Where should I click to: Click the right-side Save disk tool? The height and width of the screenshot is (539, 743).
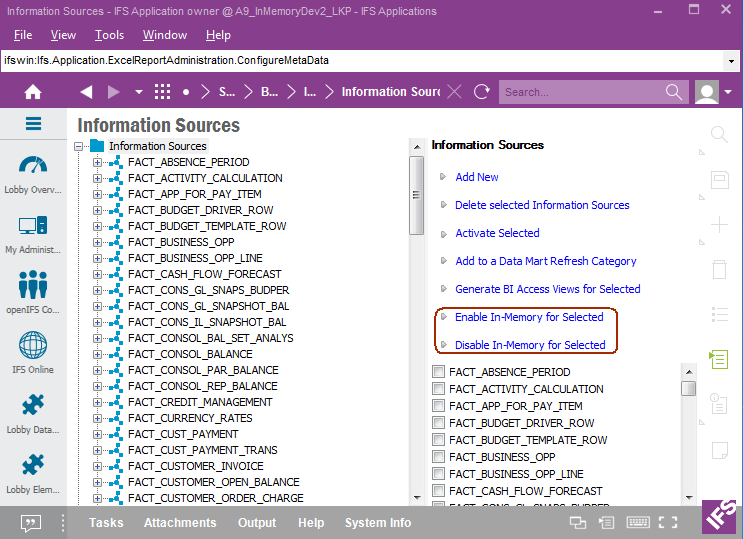(719, 180)
